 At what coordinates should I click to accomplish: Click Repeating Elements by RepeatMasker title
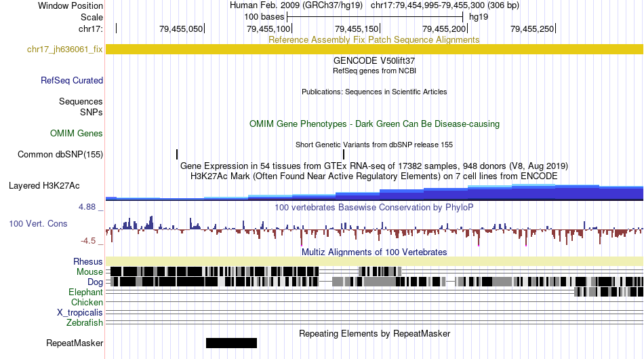coord(374,333)
